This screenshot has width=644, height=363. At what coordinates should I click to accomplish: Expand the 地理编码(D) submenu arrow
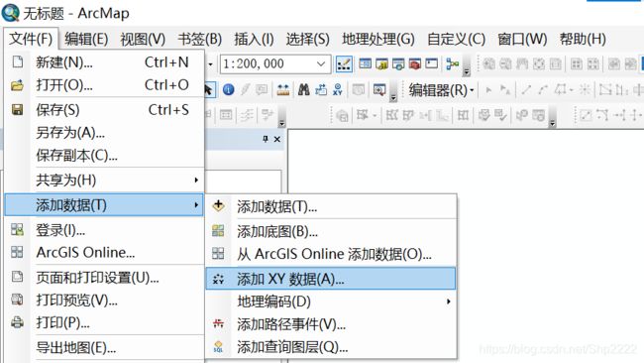(x=449, y=302)
